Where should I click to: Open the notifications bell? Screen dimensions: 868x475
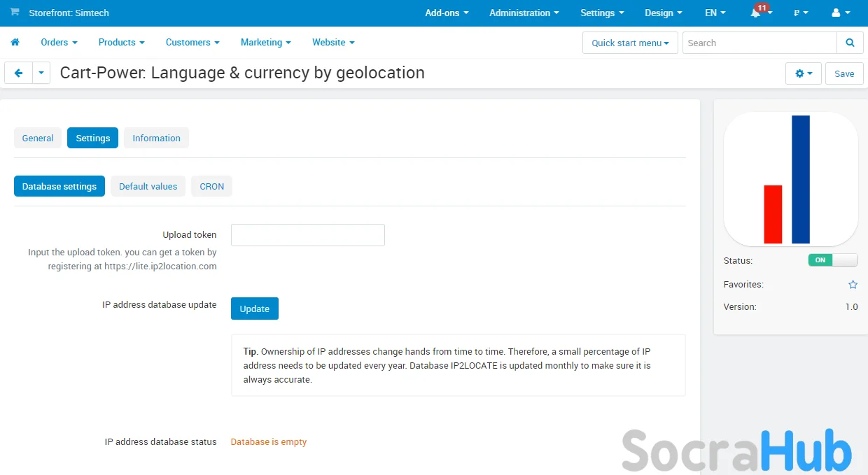756,13
